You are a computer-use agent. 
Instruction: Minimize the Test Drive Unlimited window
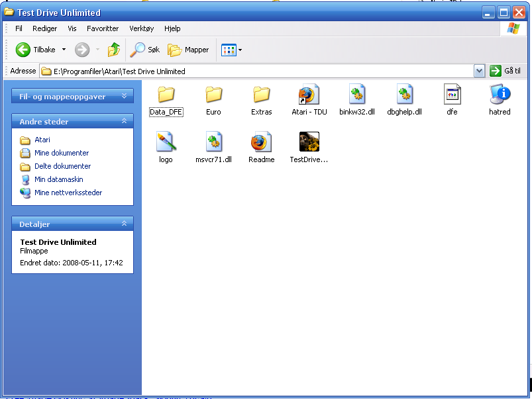[x=488, y=13]
